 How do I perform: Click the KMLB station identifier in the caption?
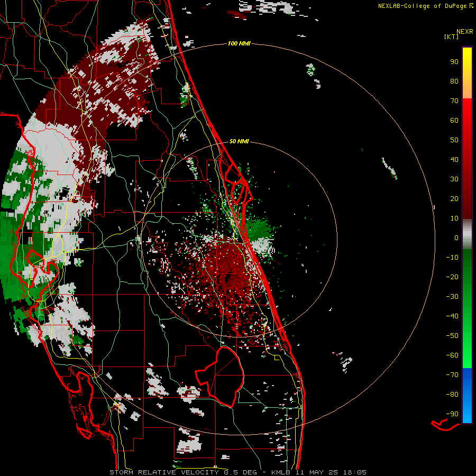[281, 472]
